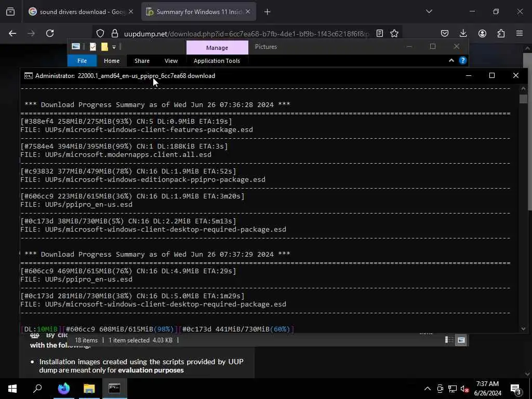Image resolution: width=532 pixels, height=399 pixels.
Task: Click the Administrator command prompt title bar
Action: click(237, 76)
